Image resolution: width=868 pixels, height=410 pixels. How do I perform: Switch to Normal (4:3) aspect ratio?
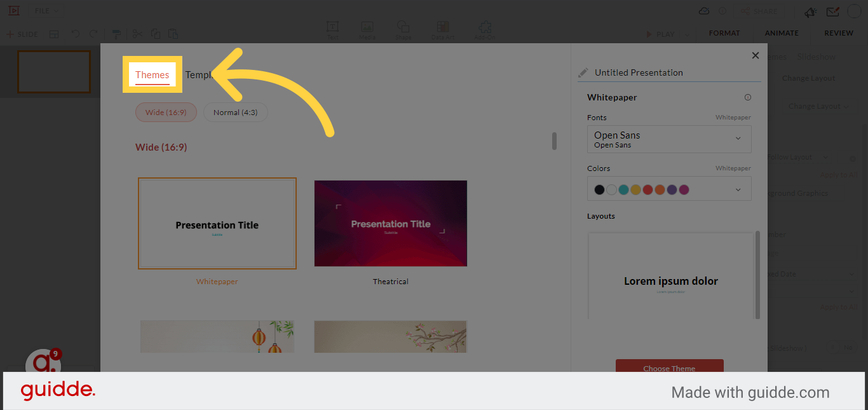236,112
